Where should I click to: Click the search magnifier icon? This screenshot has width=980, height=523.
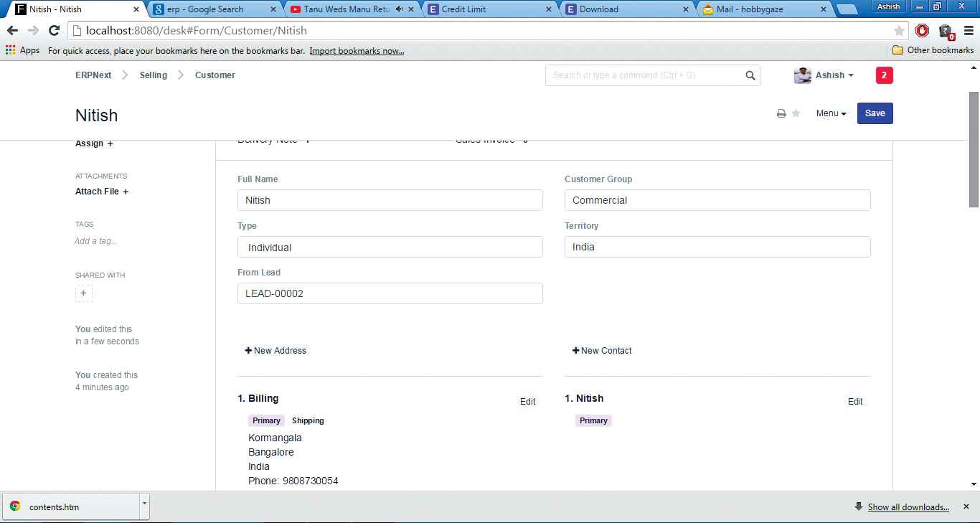coord(750,75)
